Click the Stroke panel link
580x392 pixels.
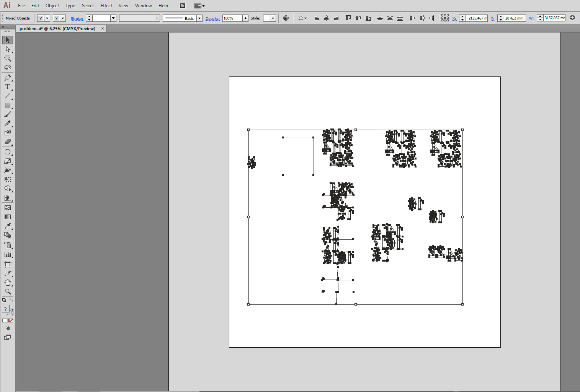tap(77, 18)
